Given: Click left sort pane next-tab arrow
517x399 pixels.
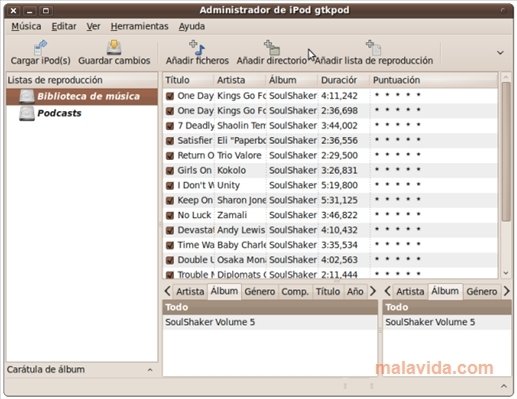Looking at the screenshot, I should (x=373, y=291).
